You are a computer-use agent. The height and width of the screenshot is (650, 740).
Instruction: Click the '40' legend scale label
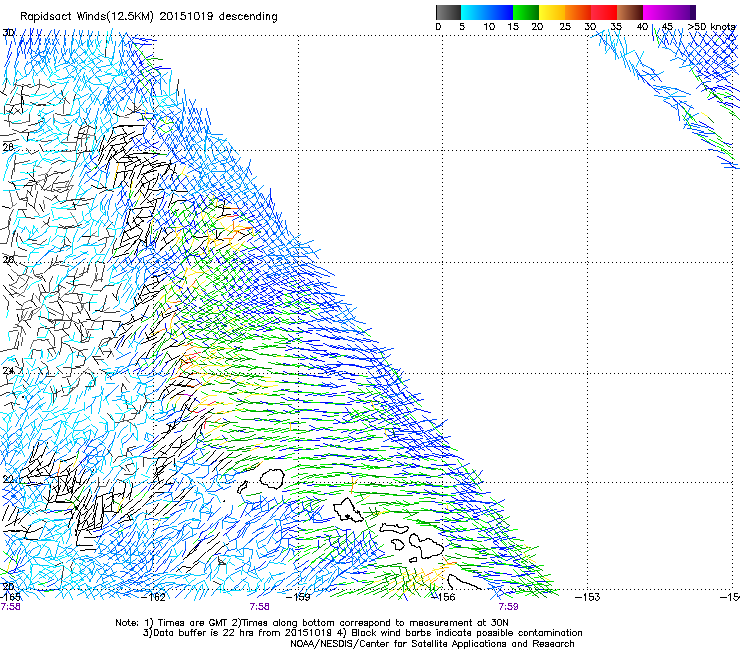pyautogui.click(x=642, y=27)
